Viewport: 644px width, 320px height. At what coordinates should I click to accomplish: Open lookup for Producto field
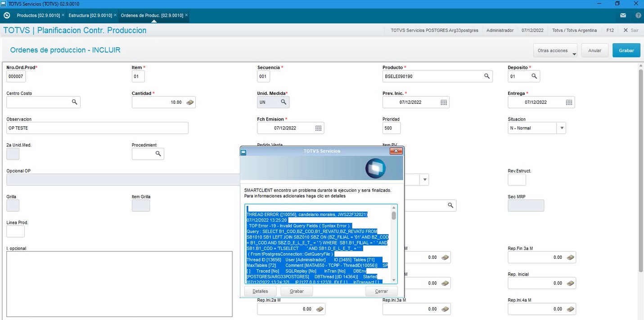point(486,76)
